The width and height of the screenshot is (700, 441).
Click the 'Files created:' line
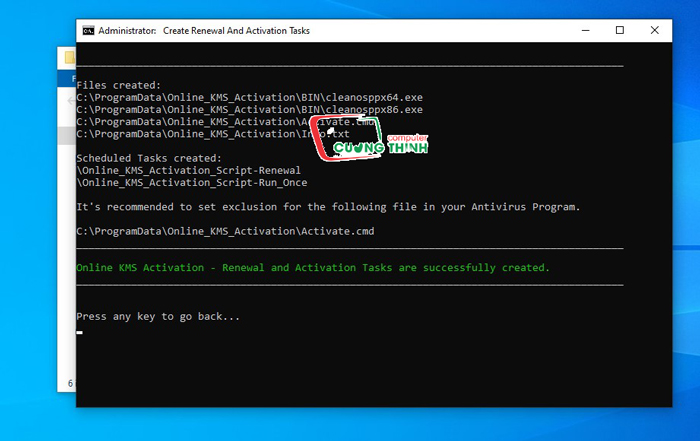pyautogui.click(x=118, y=85)
